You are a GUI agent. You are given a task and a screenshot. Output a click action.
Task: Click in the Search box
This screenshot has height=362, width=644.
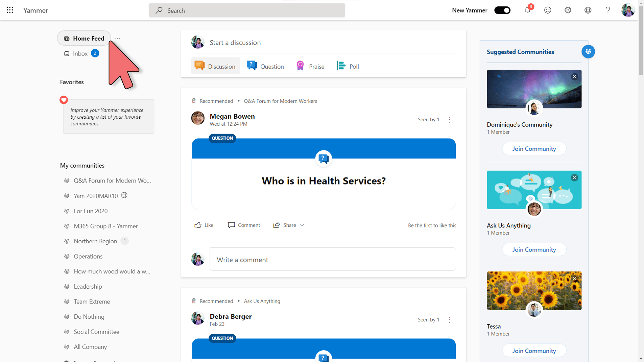point(247,10)
